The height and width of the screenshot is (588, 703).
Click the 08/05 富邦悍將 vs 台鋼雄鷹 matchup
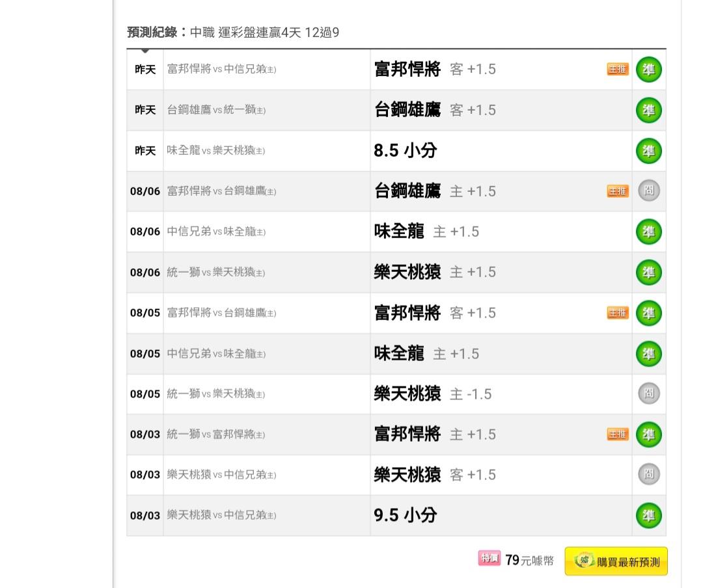tap(221, 313)
